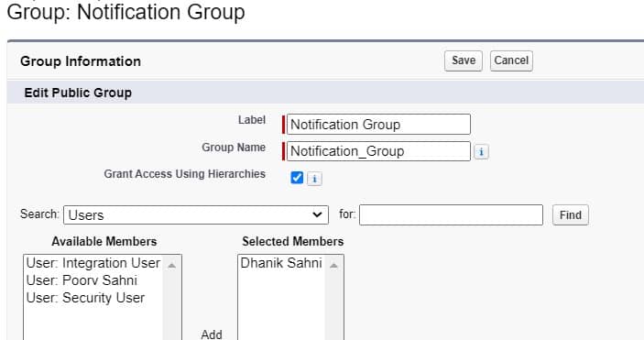
Task: Select User: Security User in Available Members
Action: tap(85, 298)
